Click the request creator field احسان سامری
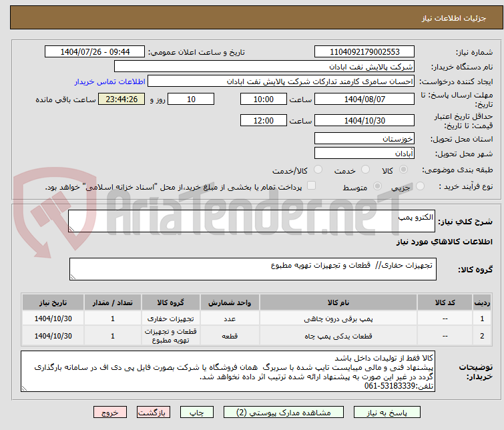 tap(281, 81)
